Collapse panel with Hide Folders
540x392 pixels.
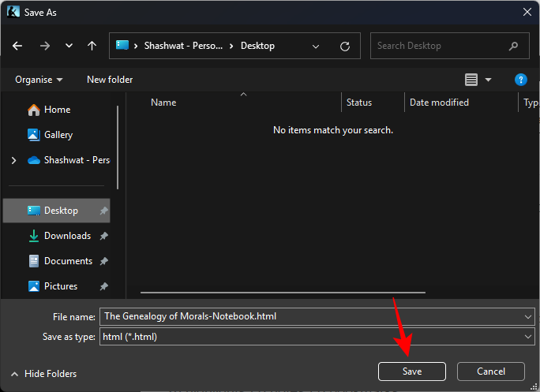click(x=44, y=374)
